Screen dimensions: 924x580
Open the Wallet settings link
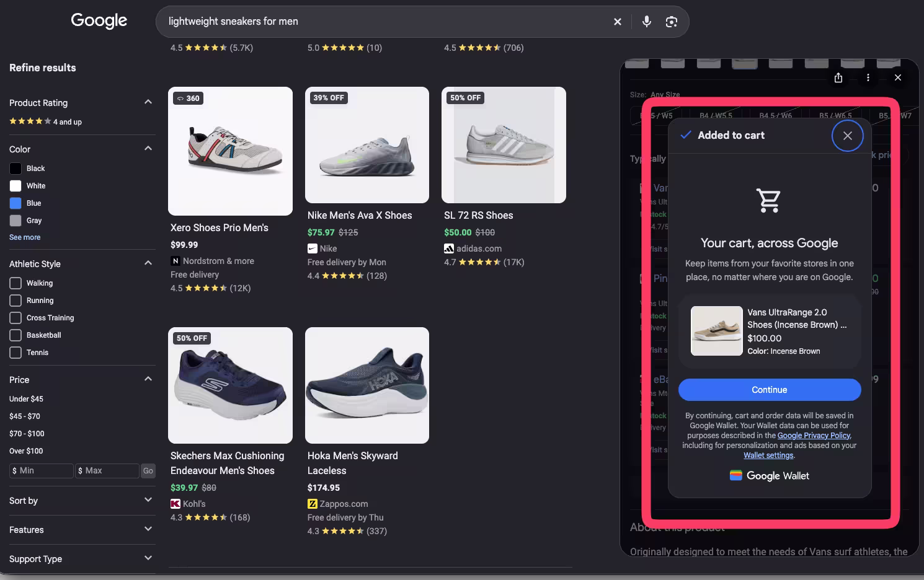[x=768, y=455]
